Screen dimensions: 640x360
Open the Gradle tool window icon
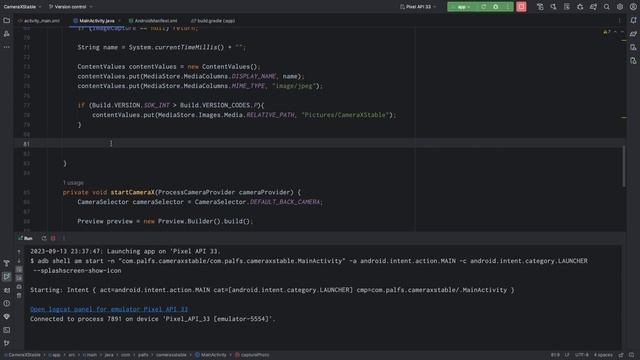tap(633, 34)
